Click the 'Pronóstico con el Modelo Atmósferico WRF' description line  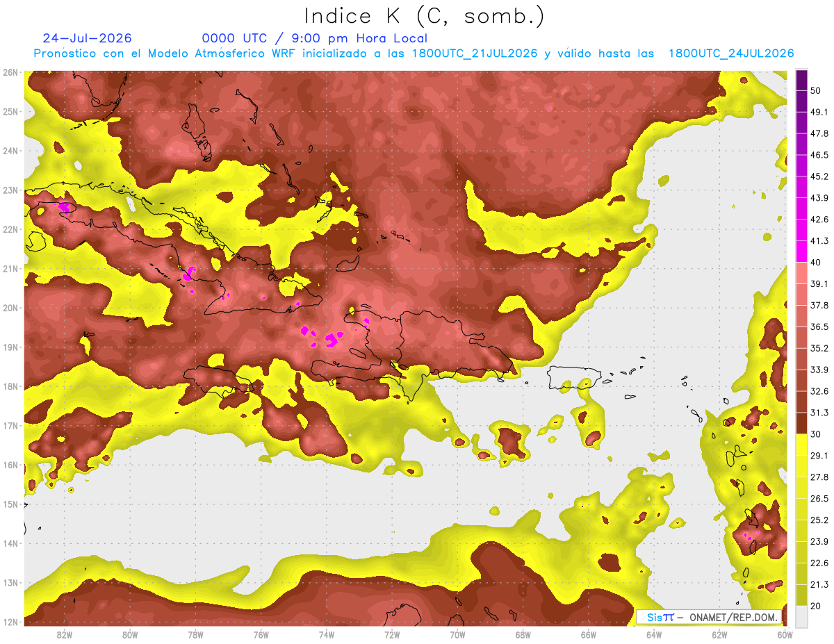coord(414,53)
